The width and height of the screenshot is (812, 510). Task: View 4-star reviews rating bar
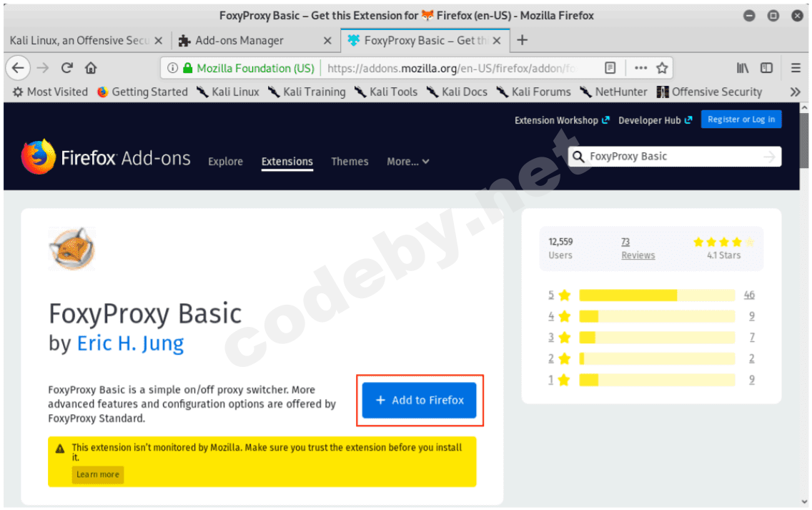(x=657, y=316)
